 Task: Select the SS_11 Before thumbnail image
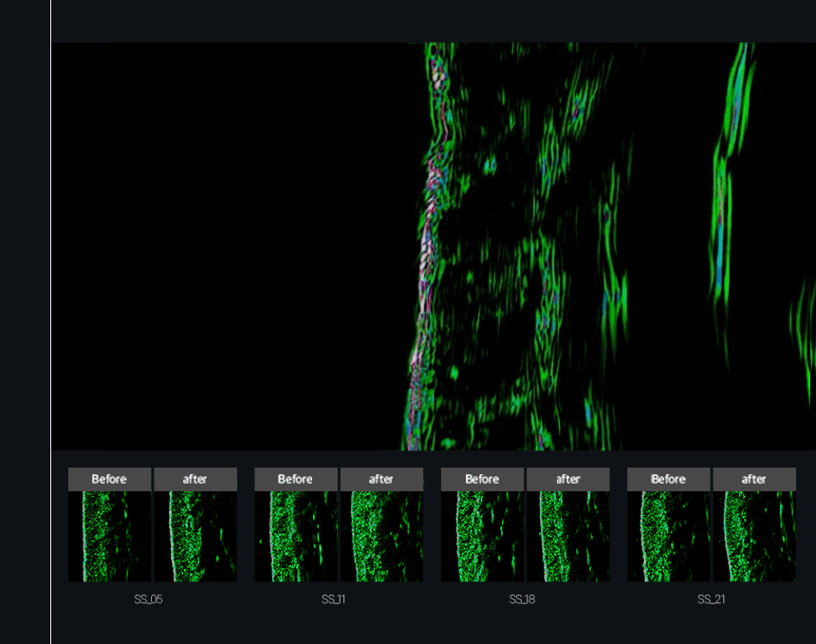click(x=296, y=536)
